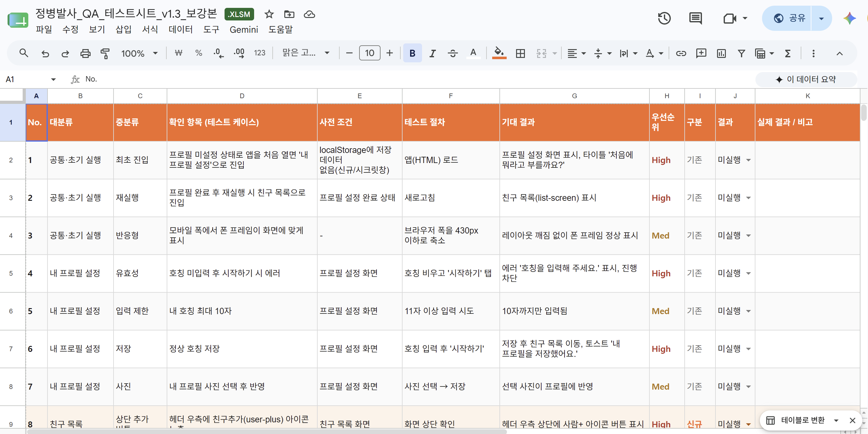Undo the last action

click(45, 53)
